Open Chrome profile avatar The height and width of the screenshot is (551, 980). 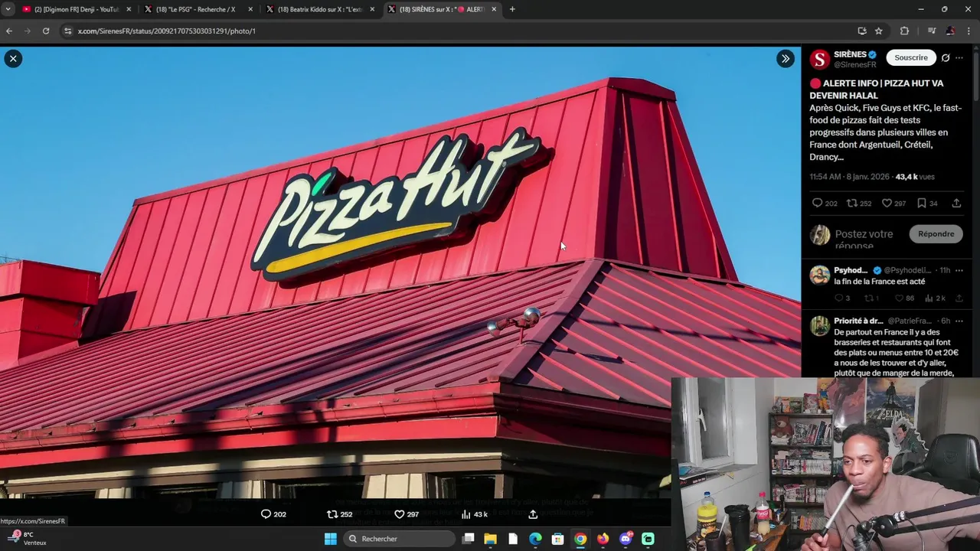pos(950,31)
